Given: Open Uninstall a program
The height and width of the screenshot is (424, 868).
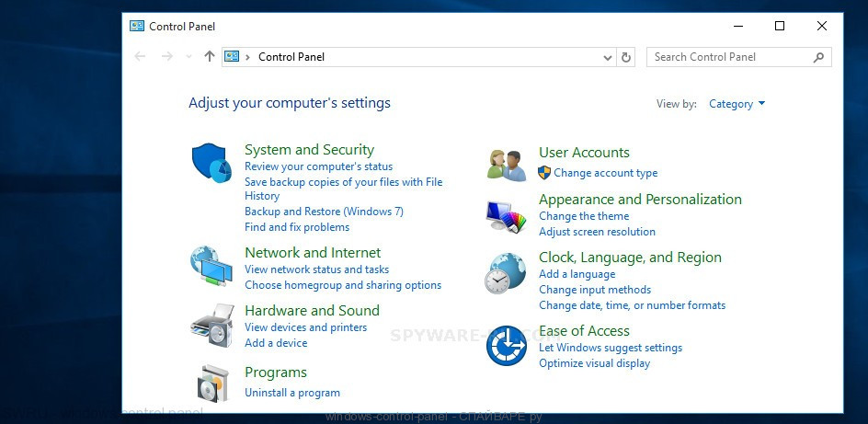Looking at the screenshot, I should tap(292, 393).
